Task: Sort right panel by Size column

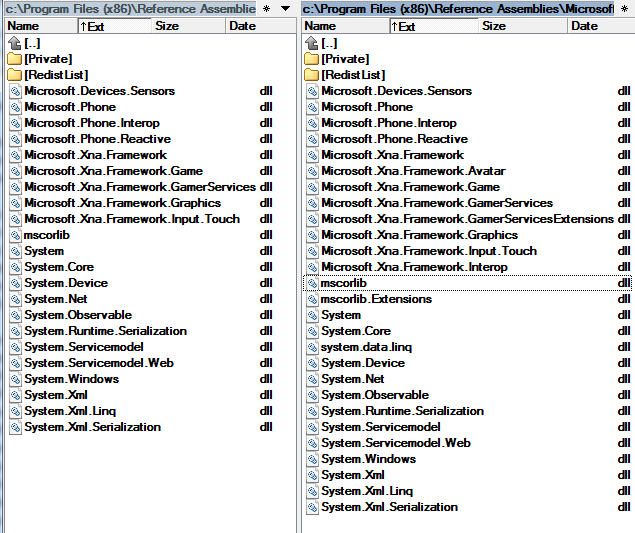Action: [523, 26]
